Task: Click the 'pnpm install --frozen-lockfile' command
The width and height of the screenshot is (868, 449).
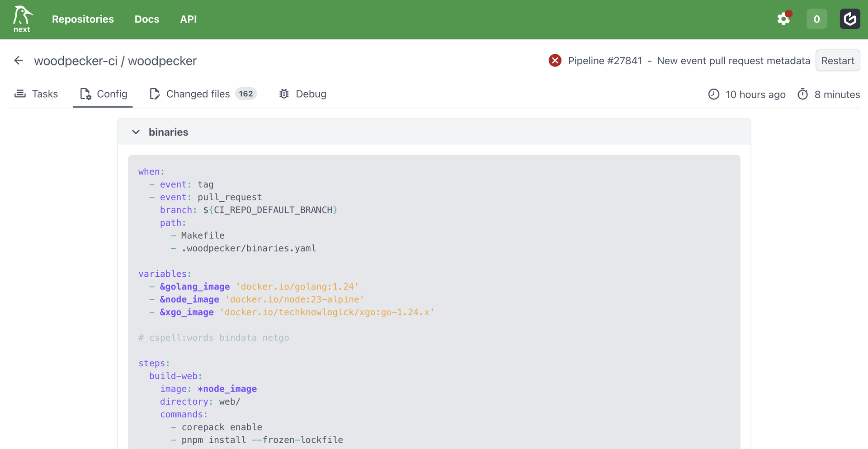Action: pos(262,440)
